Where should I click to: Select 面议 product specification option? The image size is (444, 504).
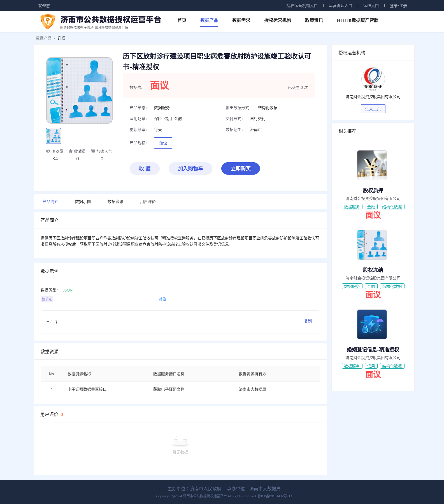163,143
